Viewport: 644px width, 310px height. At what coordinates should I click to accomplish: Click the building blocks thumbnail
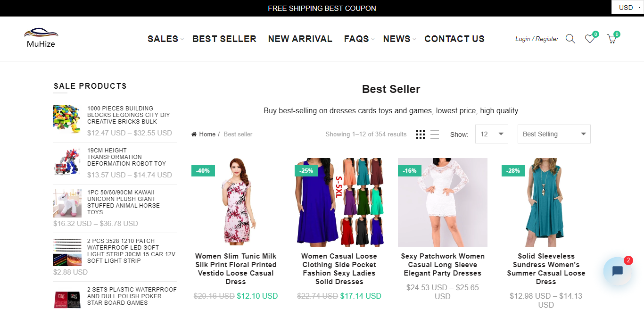(x=67, y=119)
